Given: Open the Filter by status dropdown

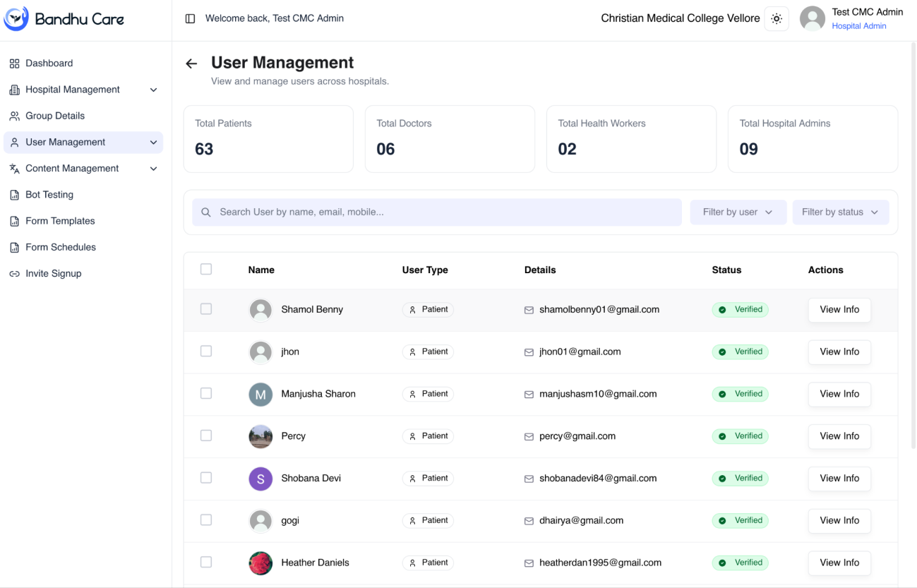Looking at the screenshot, I should point(841,212).
